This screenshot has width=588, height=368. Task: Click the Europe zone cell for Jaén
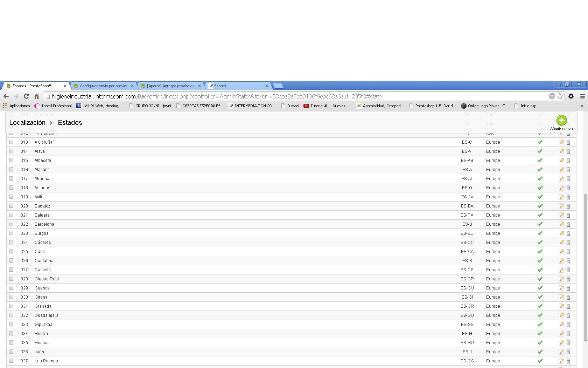tap(493, 352)
